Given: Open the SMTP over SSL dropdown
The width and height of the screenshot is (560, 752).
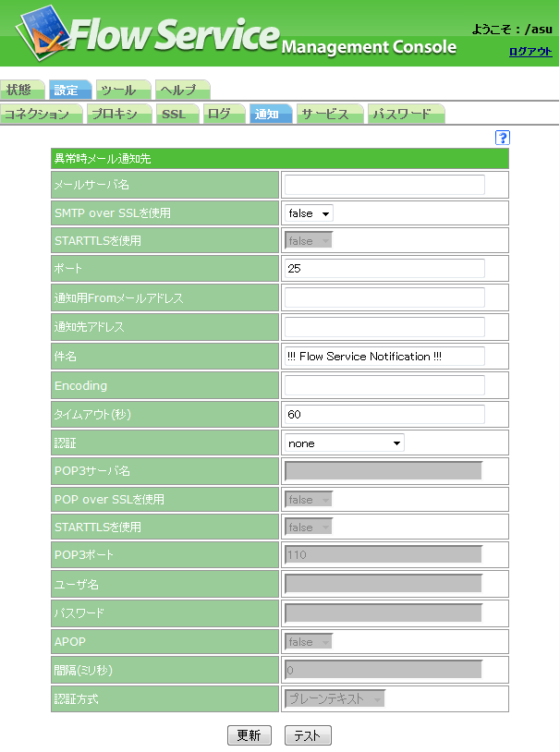Looking at the screenshot, I should coord(309,213).
